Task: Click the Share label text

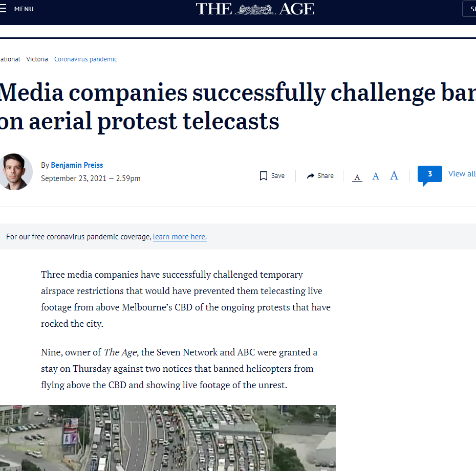Action: click(326, 176)
